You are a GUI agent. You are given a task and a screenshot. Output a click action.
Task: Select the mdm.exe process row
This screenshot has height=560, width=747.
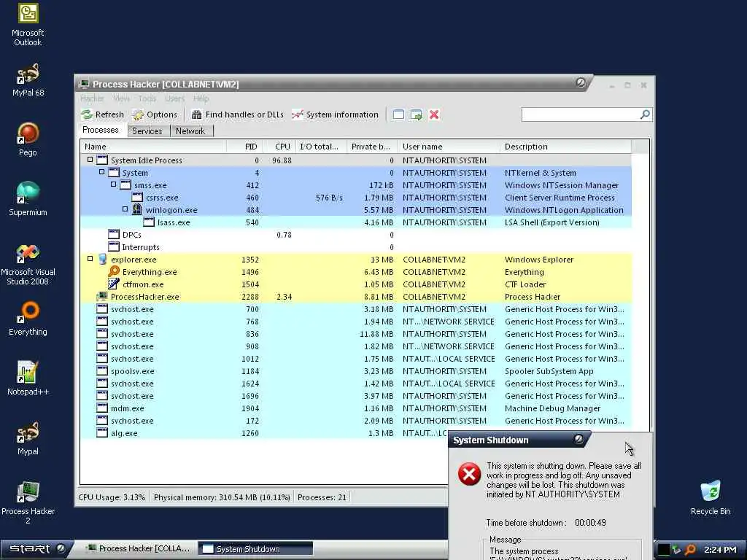point(356,408)
